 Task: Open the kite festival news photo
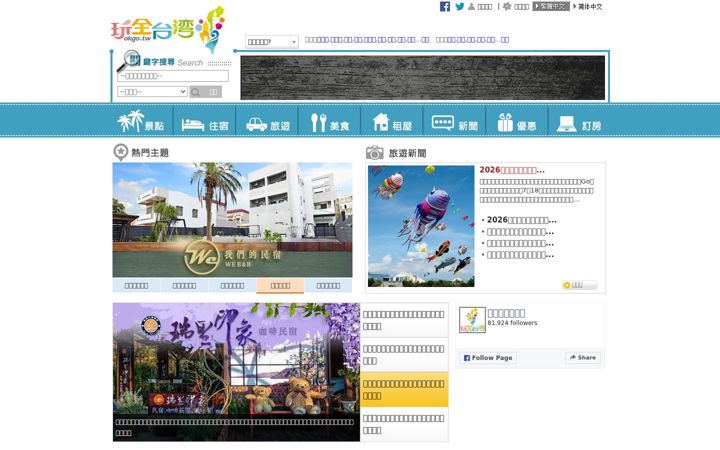421,226
